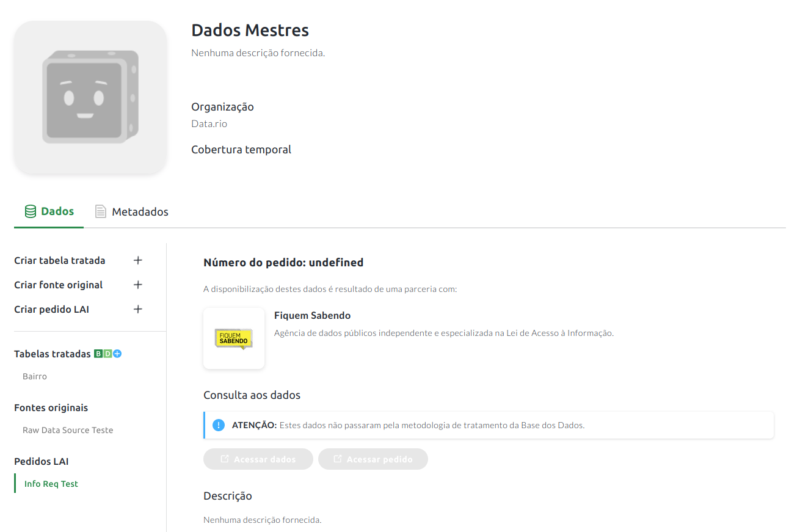Viewport: 800px width, 532px height.
Task: Click the ATENÇÃO warning message text
Action: 409,425
